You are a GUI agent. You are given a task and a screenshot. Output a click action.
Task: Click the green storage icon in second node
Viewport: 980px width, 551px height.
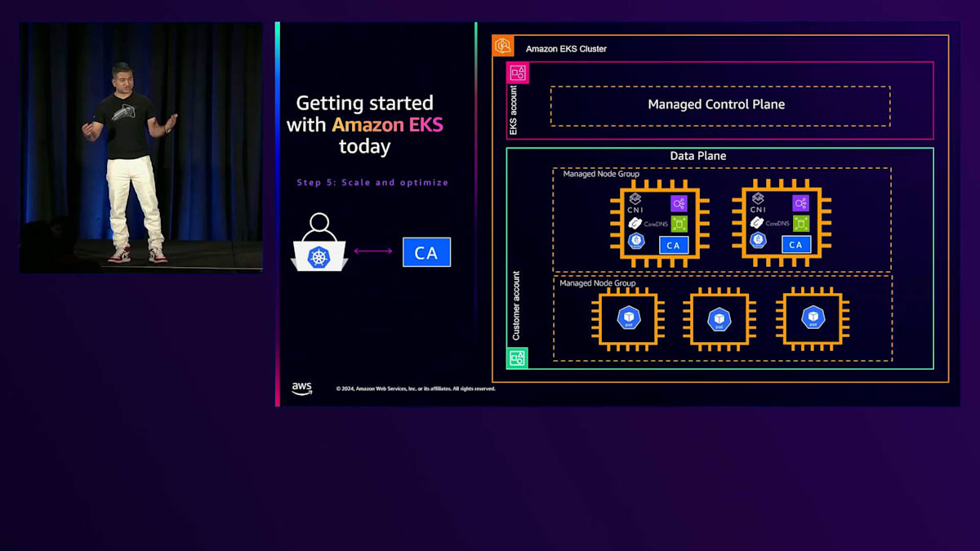click(801, 224)
